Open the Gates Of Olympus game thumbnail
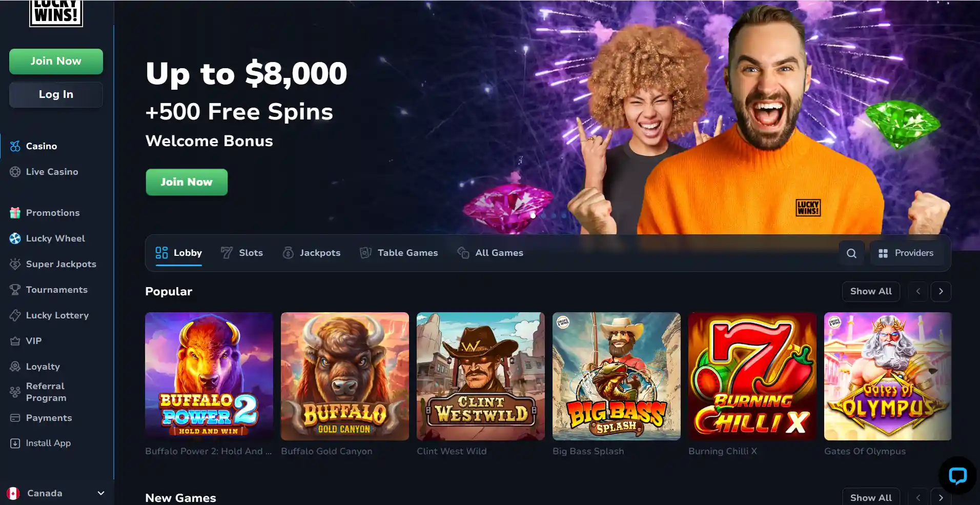Viewport: 980px width, 505px height. click(888, 376)
